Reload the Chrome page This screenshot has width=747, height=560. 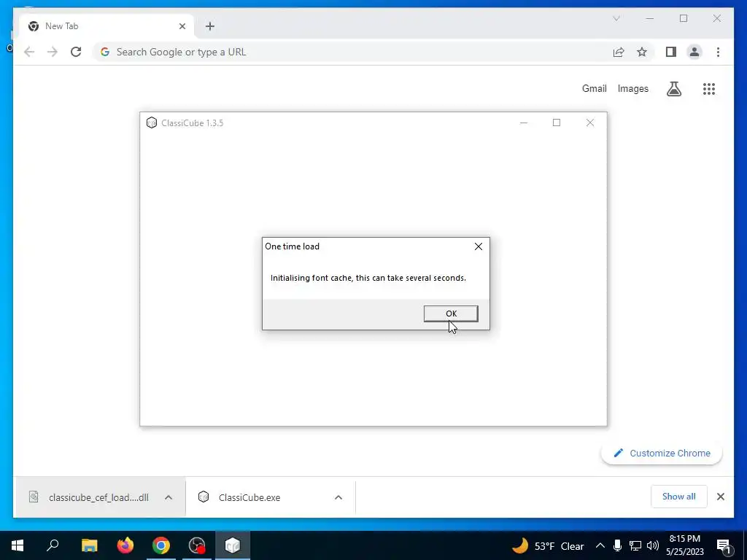[76, 52]
